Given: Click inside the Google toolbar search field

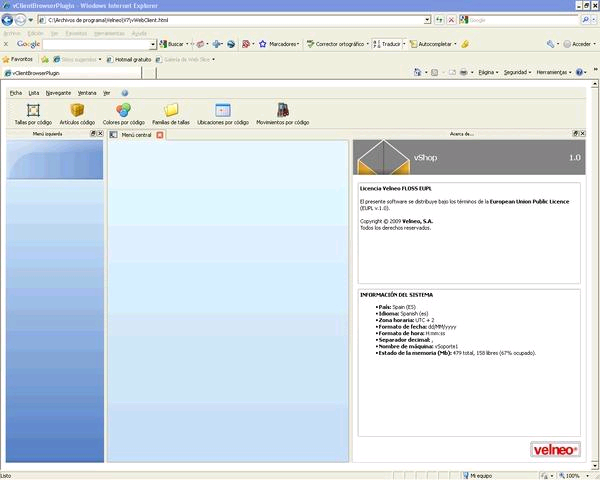Looking at the screenshot, I should (96, 44).
